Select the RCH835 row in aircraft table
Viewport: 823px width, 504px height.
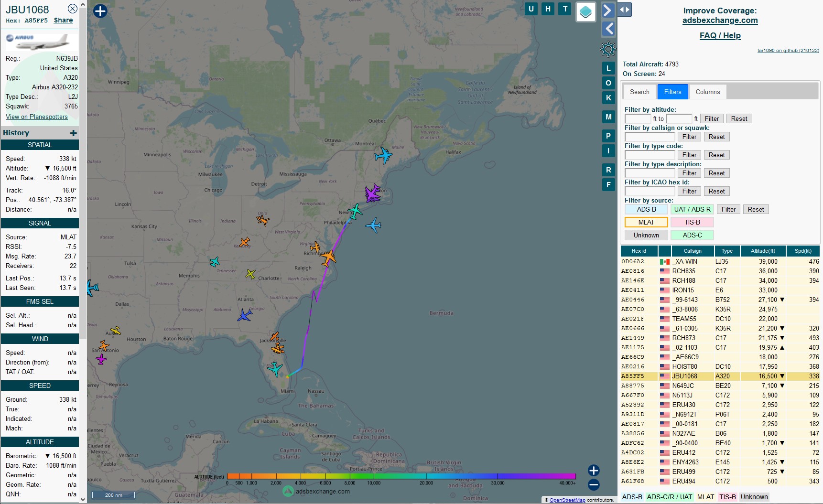[720, 271]
